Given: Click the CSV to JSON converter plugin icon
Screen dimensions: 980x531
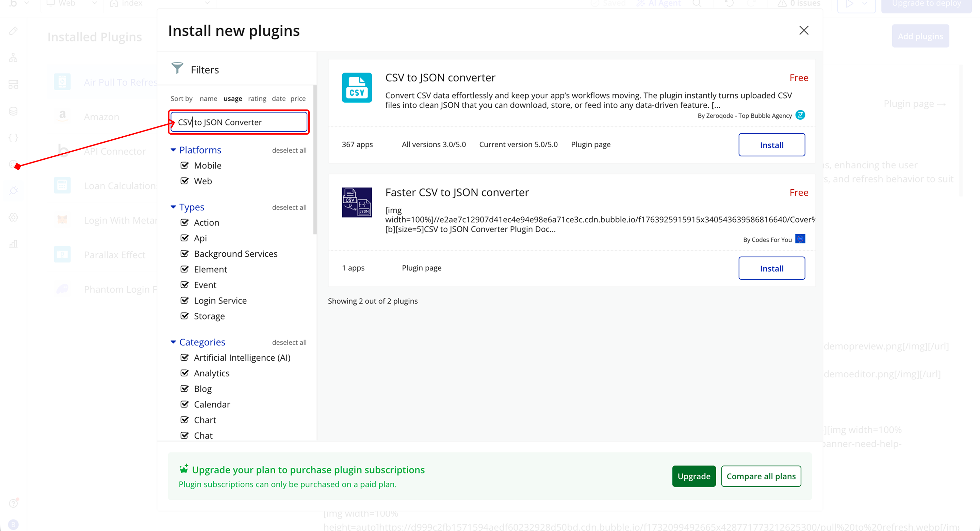Looking at the screenshot, I should point(357,88).
